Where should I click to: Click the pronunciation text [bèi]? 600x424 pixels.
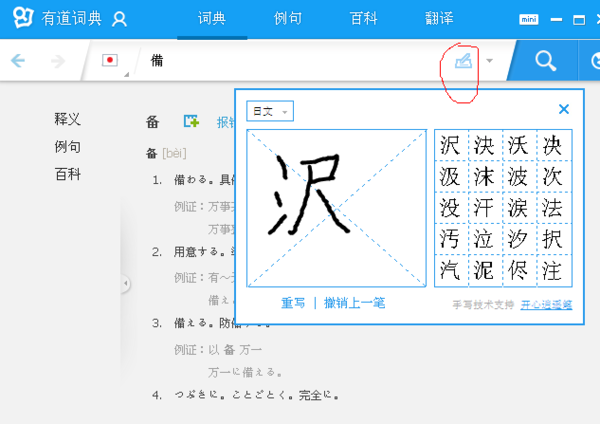(x=174, y=153)
